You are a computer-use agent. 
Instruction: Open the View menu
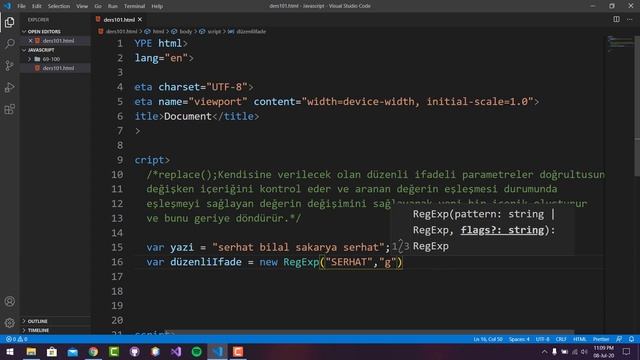(82, 6)
